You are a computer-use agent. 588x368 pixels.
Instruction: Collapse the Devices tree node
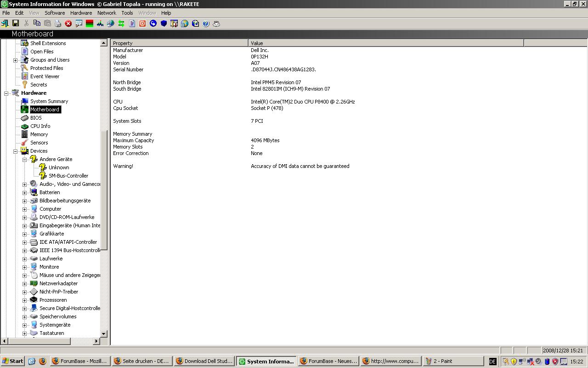pyautogui.click(x=16, y=151)
